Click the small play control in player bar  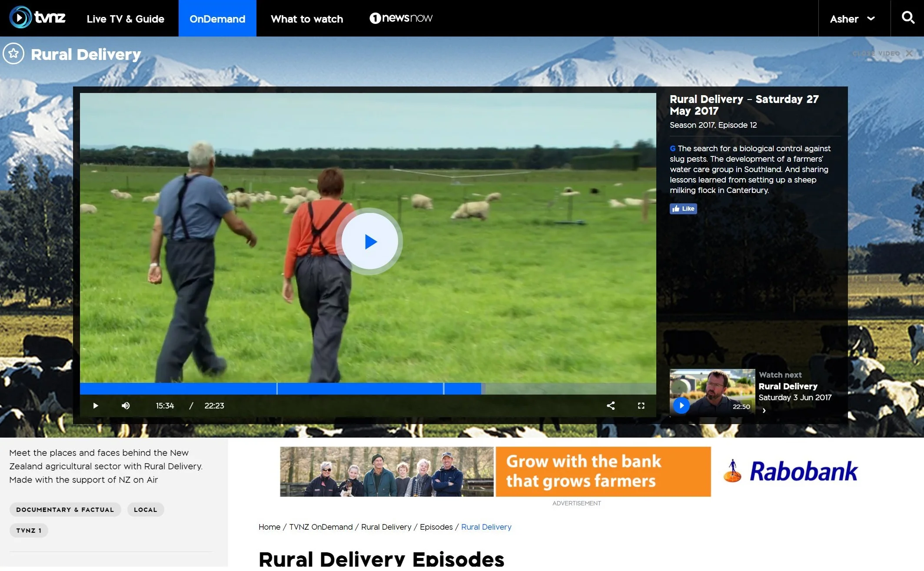click(x=96, y=406)
